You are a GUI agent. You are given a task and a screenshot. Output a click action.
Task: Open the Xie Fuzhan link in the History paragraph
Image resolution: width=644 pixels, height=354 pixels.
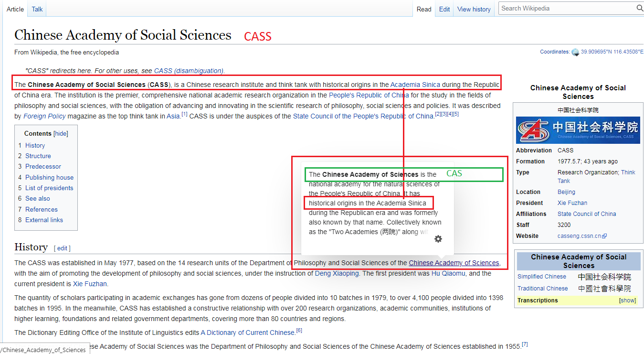[90, 284]
